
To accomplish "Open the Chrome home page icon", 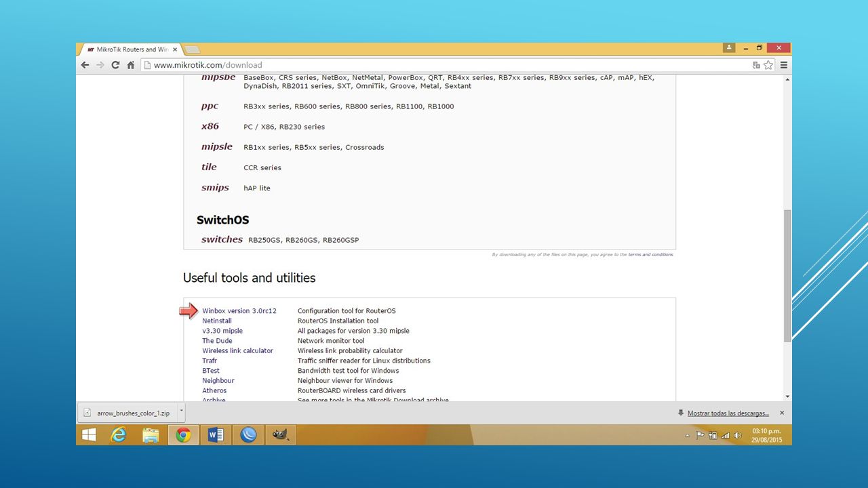I will click(x=131, y=65).
